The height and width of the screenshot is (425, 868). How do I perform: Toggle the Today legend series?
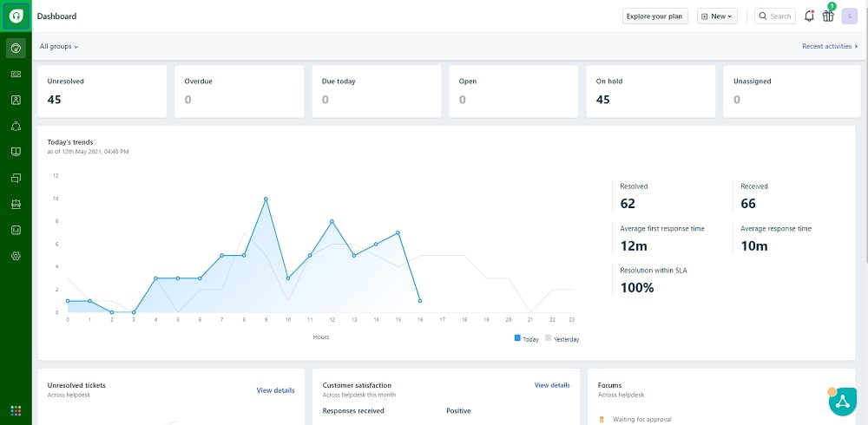[527, 338]
